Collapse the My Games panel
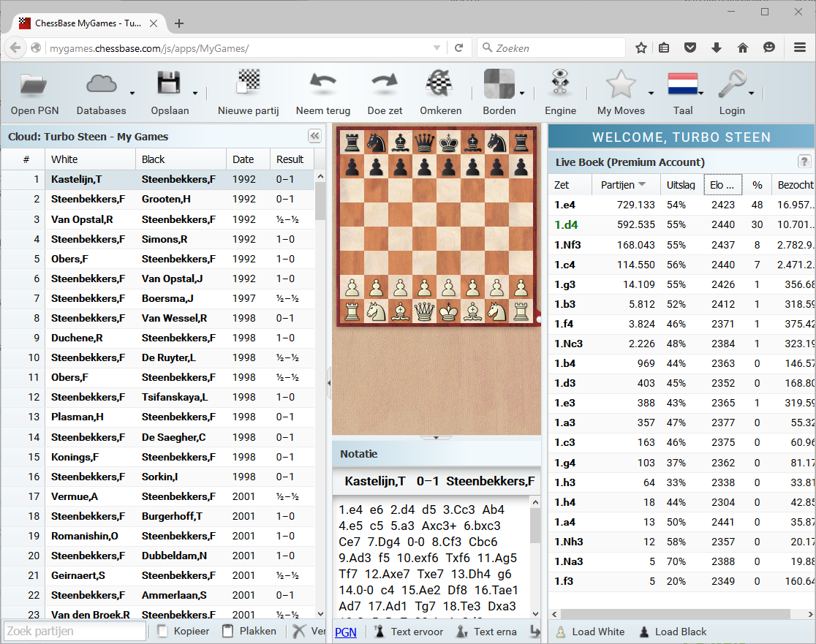This screenshot has width=816, height=644. click(x=314, y=135)
